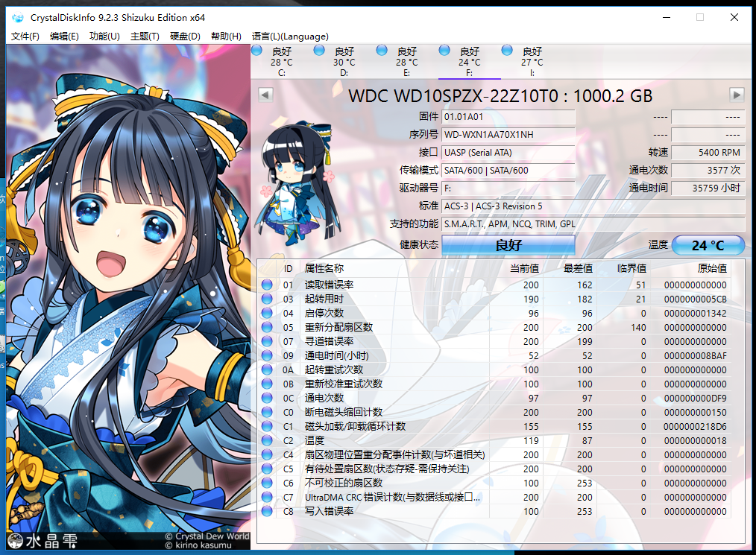Image resolution: width=756 pixels, height=555 pixels.
Task: Select the C: drive status icon
Action: point(257,51)
